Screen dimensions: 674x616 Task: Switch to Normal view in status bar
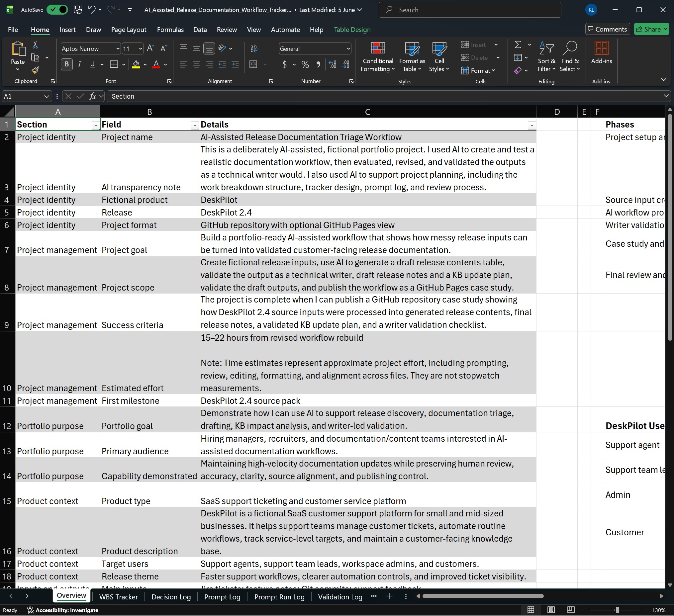[531, 610]
